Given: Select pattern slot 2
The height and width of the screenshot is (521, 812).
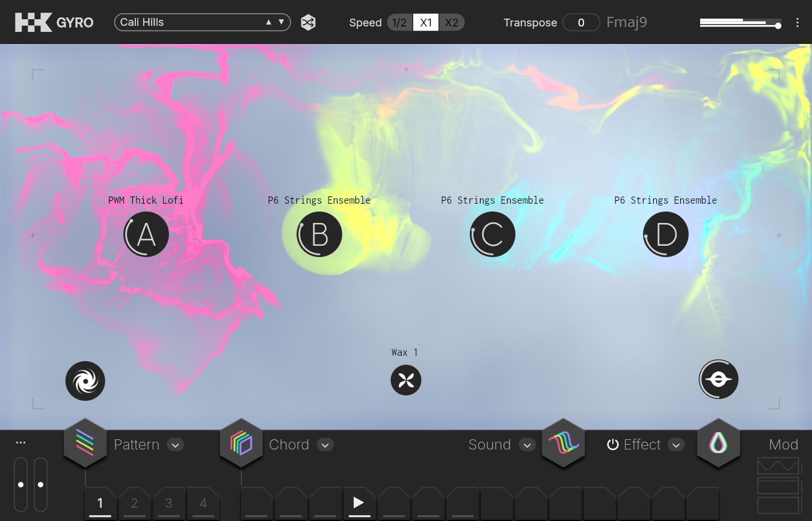Looking at the screenshot, I should pyautogui.click(x=134, y=504).
